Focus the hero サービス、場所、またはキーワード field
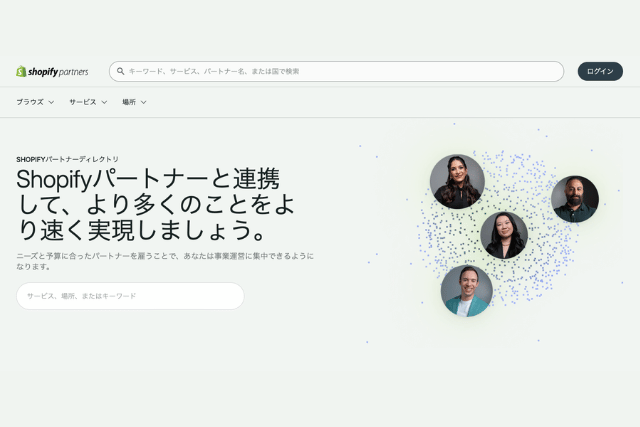640x427 pixels. 130,296
